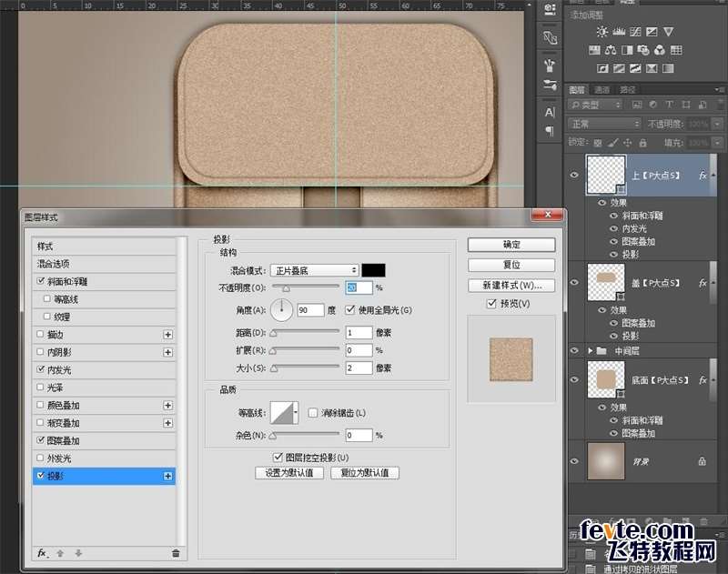Open 混合模式 正片叠底 dropdown
The width and height of the screenshot is (728, 574).
(x=315, y=270)
